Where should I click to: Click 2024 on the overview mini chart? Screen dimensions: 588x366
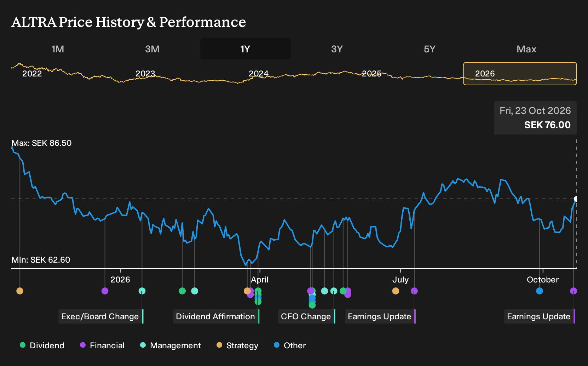pos(259,74)
